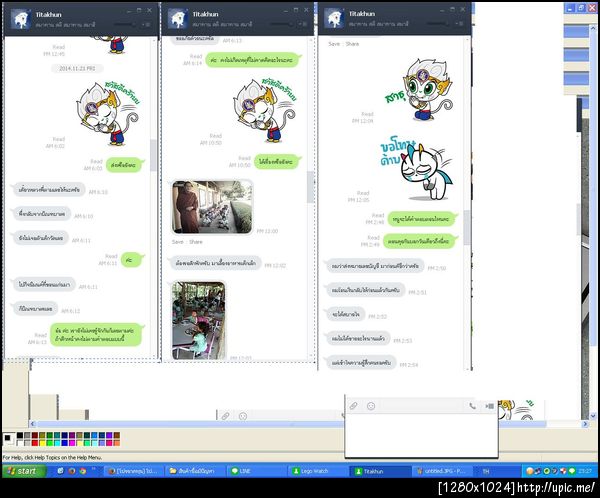Click the green-eyed monkey sticker in right chat
This screenshot has width=600, height=498.
(x=419, y=89)
